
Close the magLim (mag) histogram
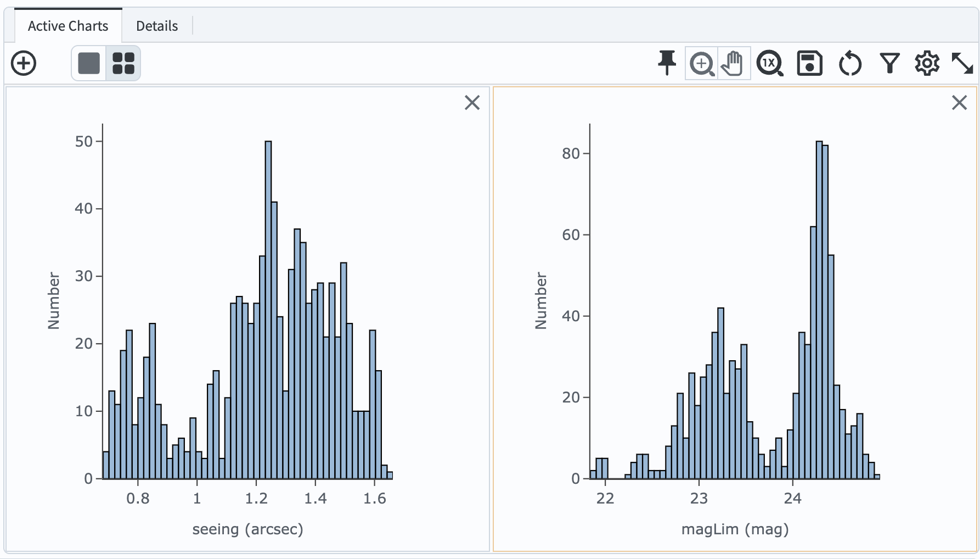coord(959,103)
